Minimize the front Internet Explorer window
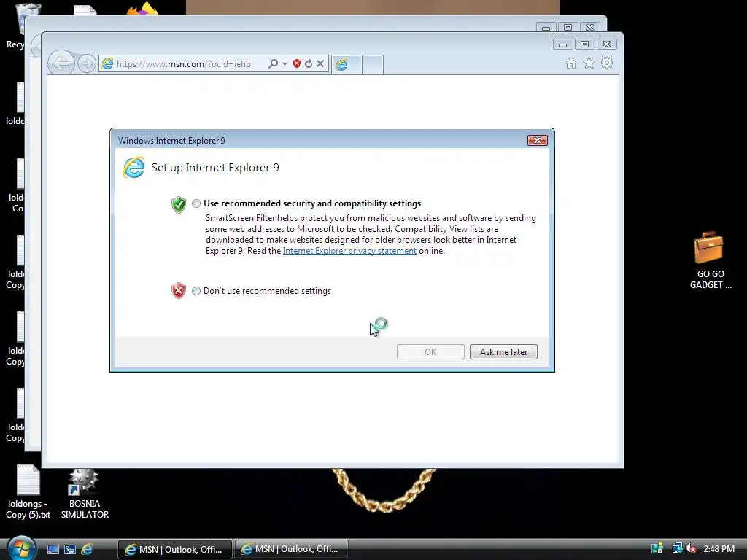This screenshot has width=747, height=560. pyautogui.click(x=562, y=44)
